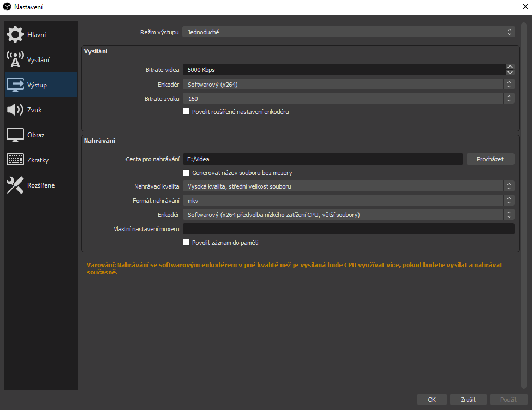Open Zkratky via keyboard icon
532x410 pixels.
15,160
